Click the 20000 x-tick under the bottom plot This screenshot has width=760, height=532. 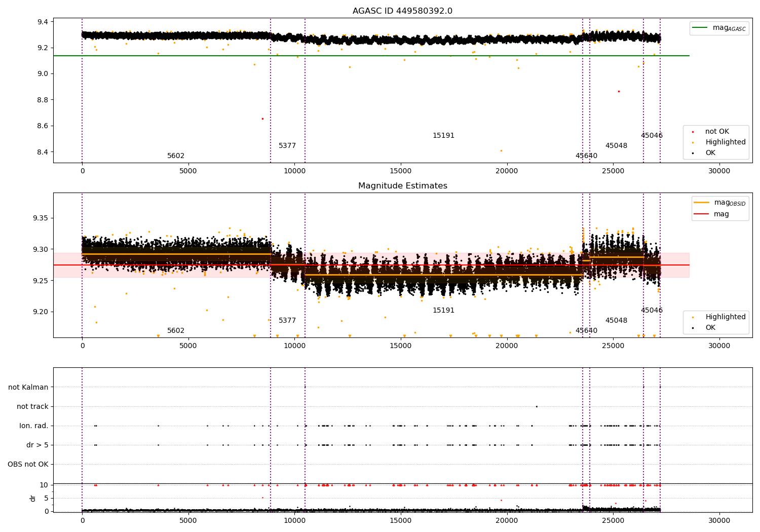507,520
